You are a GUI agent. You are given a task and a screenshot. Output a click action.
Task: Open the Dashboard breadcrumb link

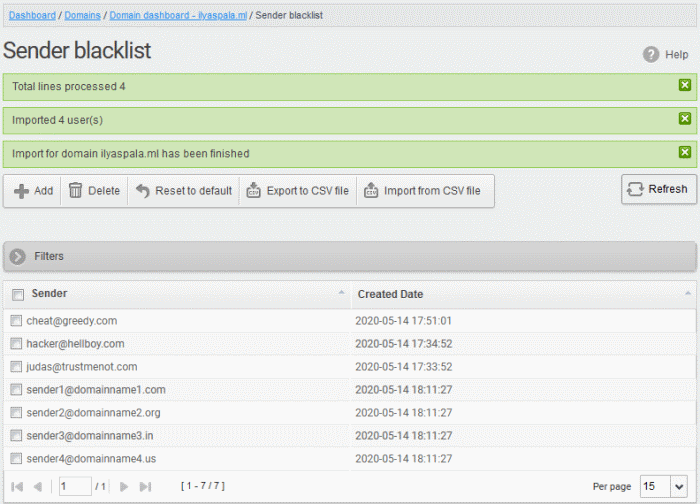point(32,15)
